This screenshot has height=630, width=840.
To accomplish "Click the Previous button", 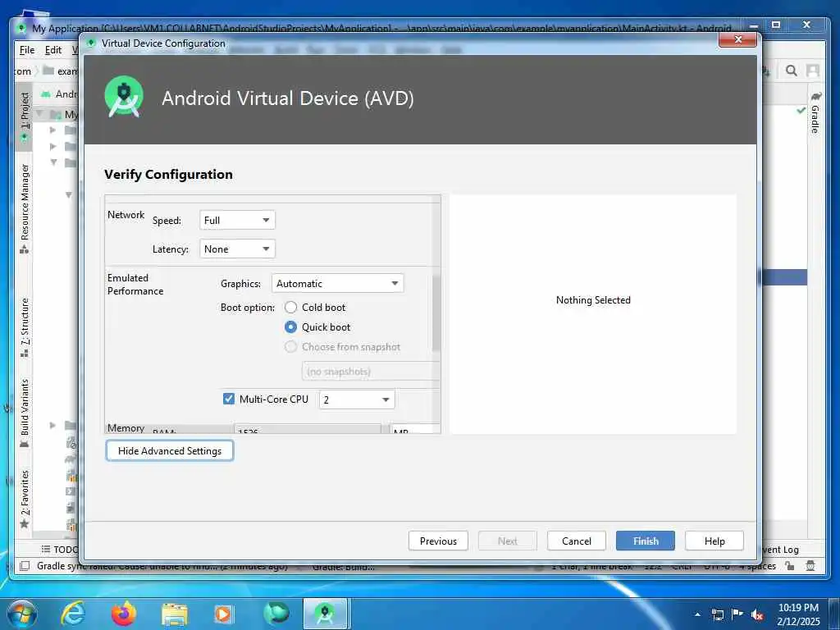I will click(438, 541).
